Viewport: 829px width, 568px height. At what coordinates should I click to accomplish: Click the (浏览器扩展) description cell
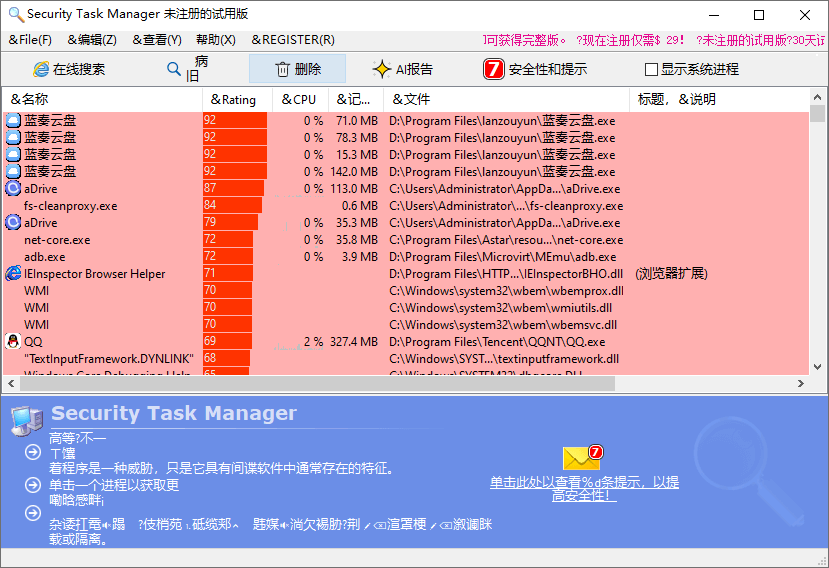point(671,273)
